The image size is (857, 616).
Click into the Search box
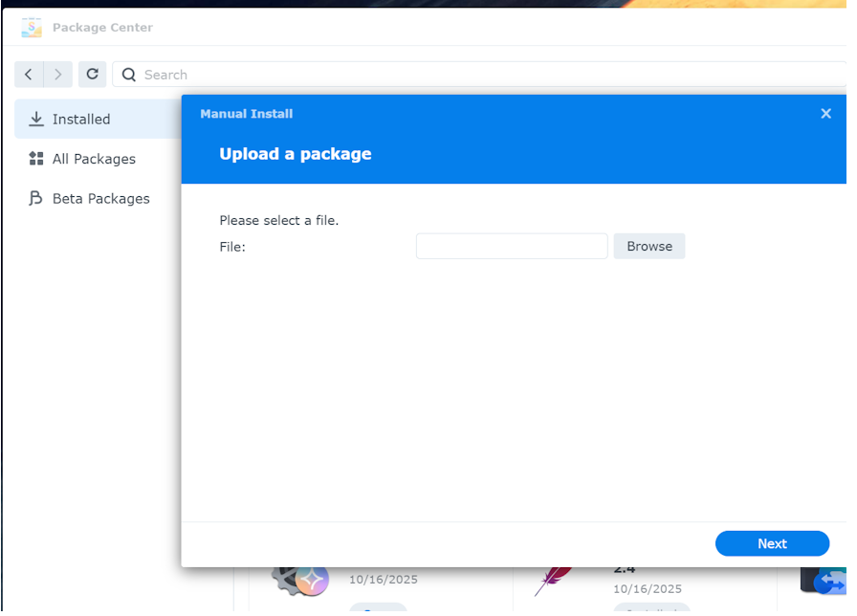click(478, 75)
